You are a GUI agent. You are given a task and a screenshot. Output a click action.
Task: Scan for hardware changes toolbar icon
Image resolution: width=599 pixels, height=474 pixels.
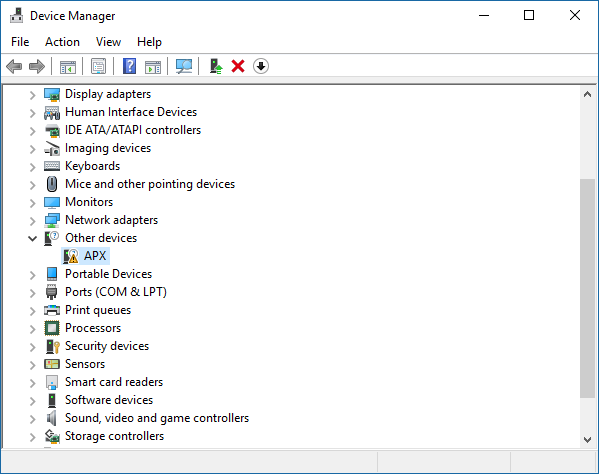pyautogui.click(x=184, y=66)
